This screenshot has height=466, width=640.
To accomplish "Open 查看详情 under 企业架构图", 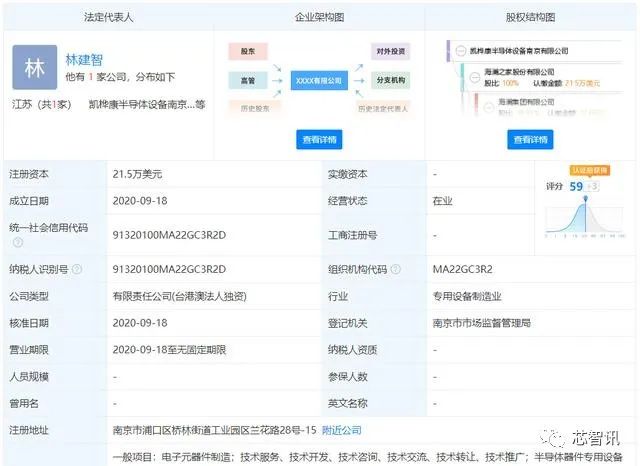I will [318, 139].
